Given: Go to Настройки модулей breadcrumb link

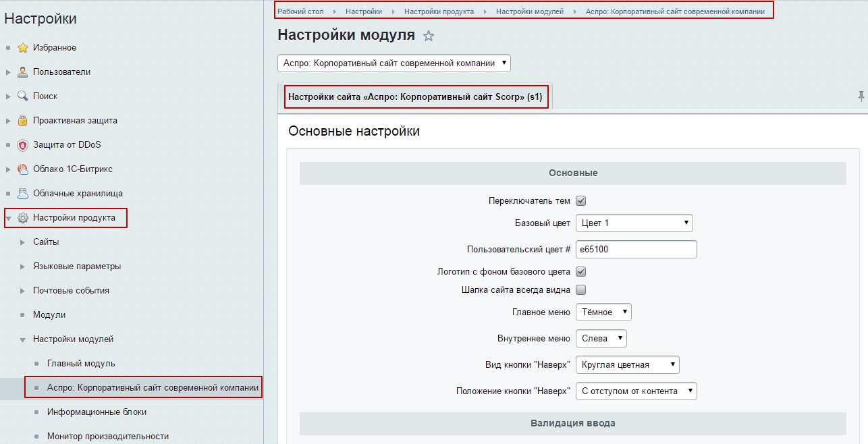Looking at the screenshot, I should pos(530,11).
